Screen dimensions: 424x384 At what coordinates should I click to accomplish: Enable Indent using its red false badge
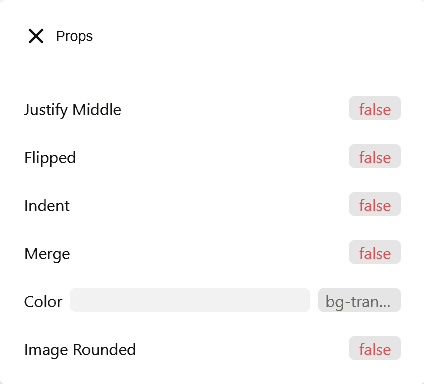click(x=375, y=204)
